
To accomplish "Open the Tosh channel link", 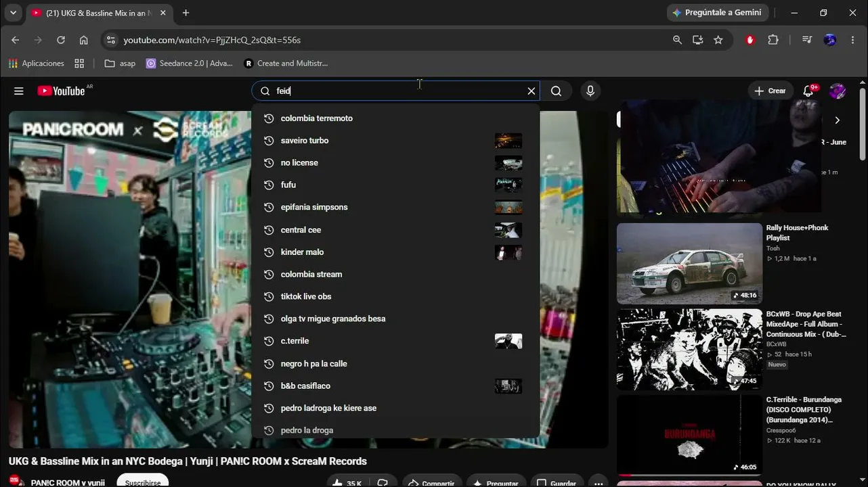I will (x=773, y=248).
